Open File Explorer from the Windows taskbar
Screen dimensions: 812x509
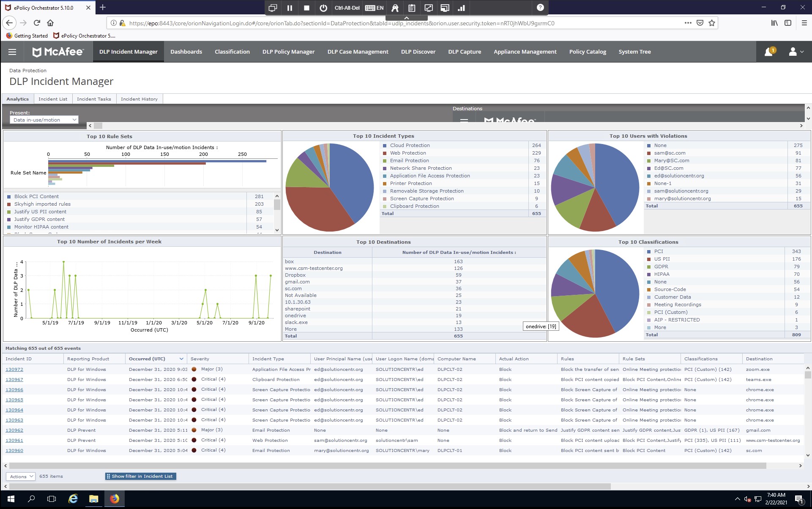click(x=93, y=499)
